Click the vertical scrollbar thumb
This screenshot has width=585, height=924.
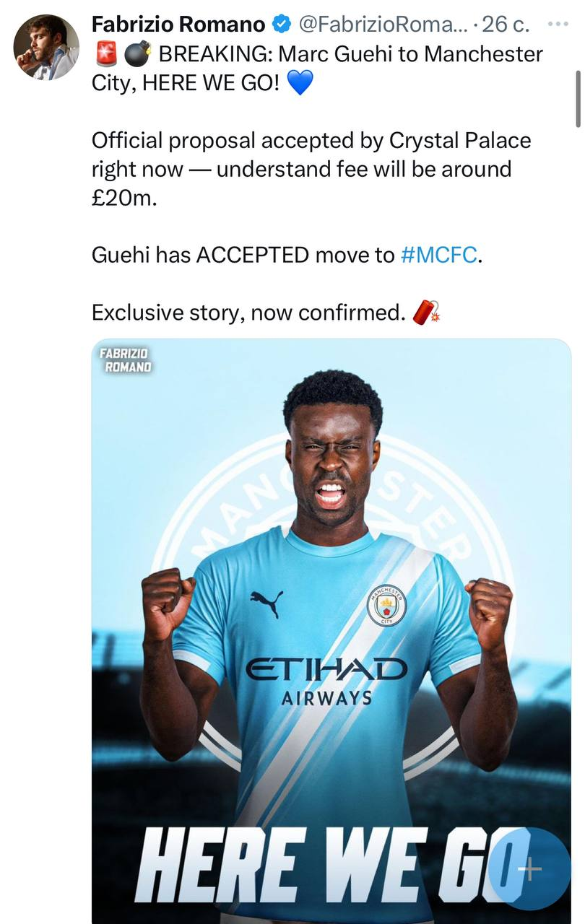pyautogui.click(x=578, y=99)
